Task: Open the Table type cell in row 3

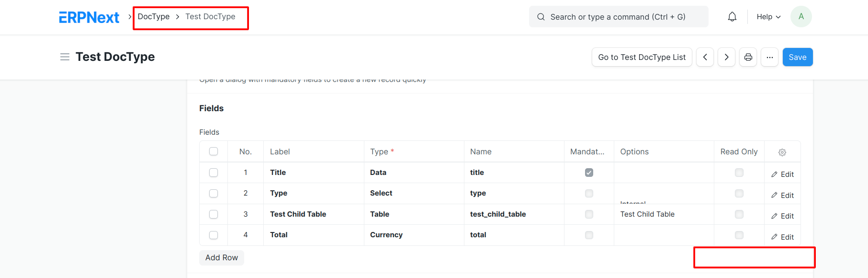Action: click(x=414, y=214)
